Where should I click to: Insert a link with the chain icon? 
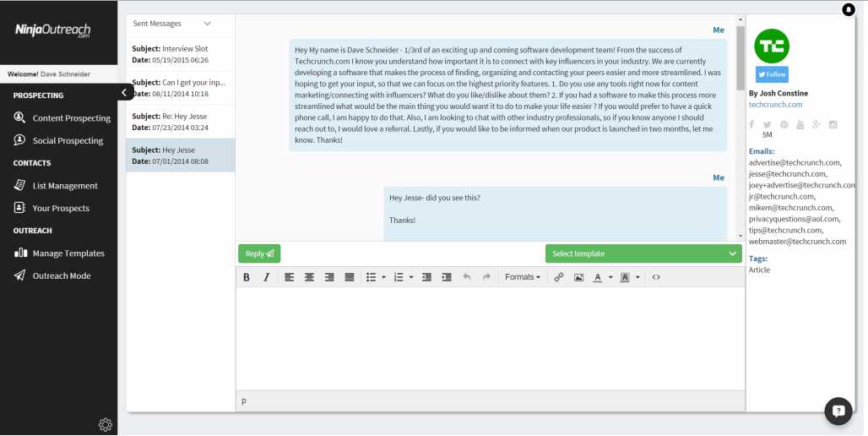click(559, 277)
